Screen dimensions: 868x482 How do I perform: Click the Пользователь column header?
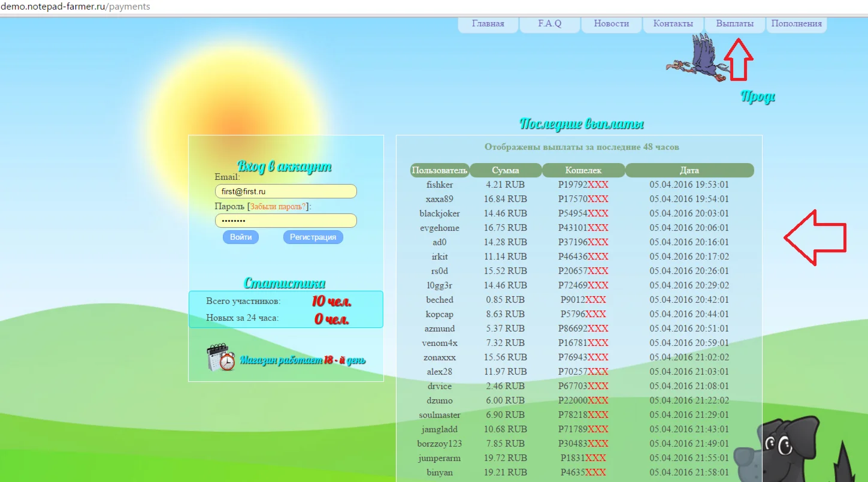[440, 170]
